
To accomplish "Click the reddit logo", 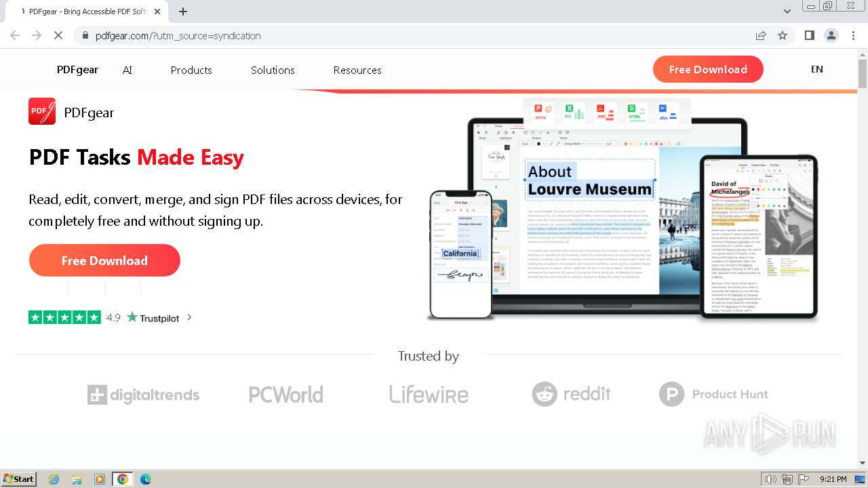I will click(x=571, y=394).
